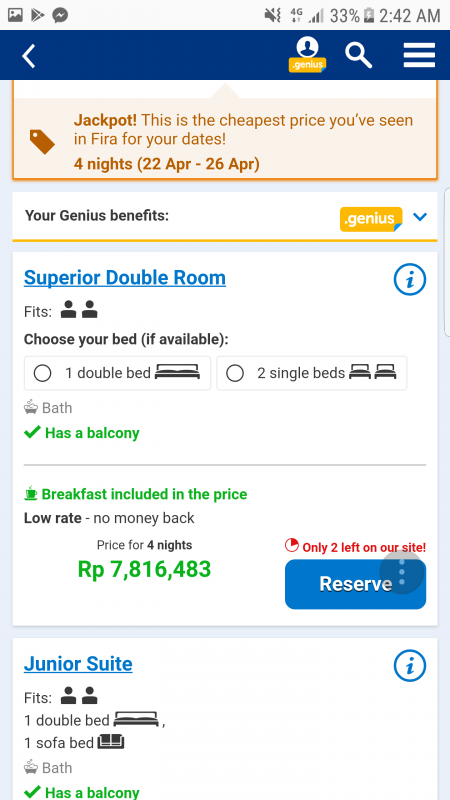450x800 pixels.
Task: Open Messenger notification in status bar
Action: click(x=60, y=15)
